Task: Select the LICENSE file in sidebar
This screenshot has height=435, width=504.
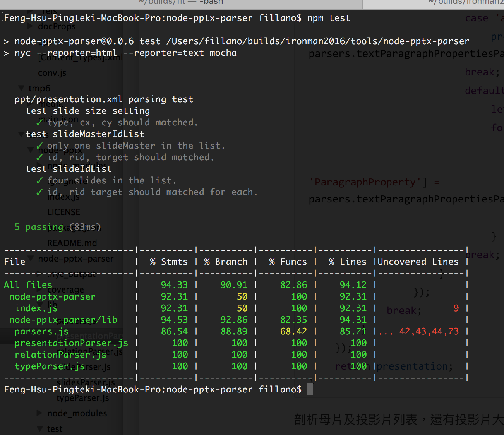Action: coord(64,212)
